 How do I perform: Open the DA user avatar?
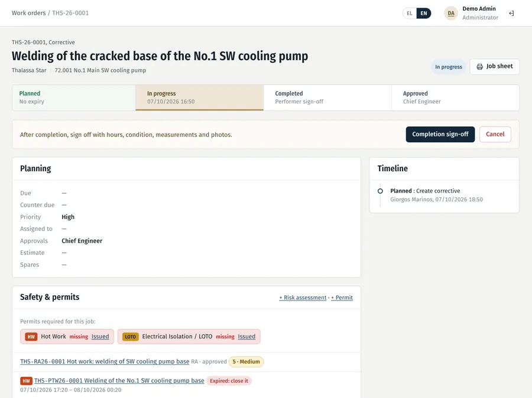coord(451,13)
